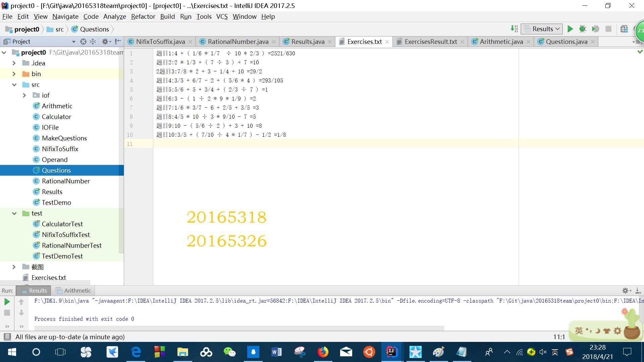The image size is (644, 362).
Task: Toggle the Results tab at bottom panel
Action: pos(37,290)
